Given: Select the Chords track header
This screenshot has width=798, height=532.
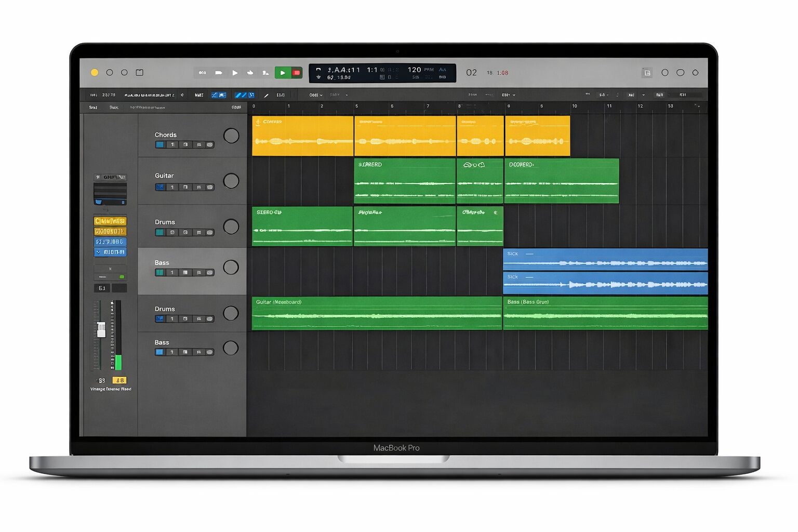Looking at the screenshot, I should (187, 129).
